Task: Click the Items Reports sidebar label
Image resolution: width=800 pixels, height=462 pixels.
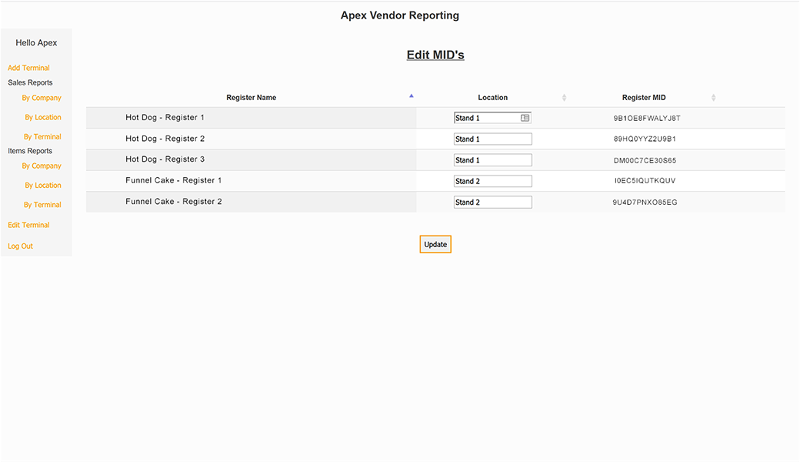Action: click(x=30, y=151)
